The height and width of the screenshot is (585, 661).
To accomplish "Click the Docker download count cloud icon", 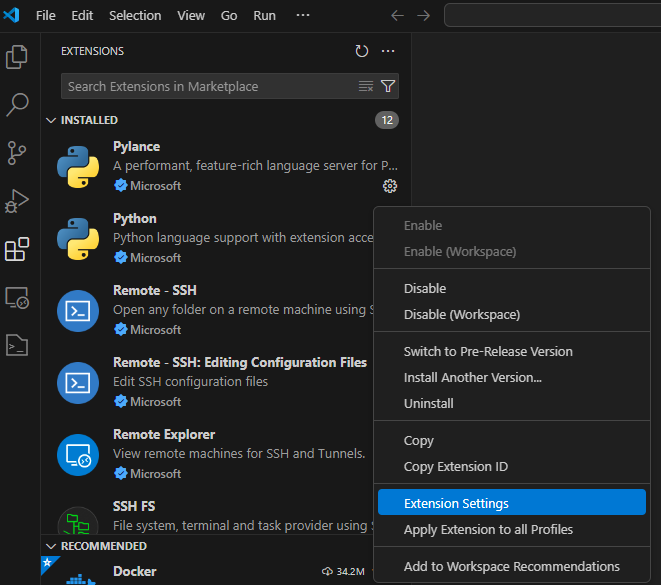I will tap(327, 572).
